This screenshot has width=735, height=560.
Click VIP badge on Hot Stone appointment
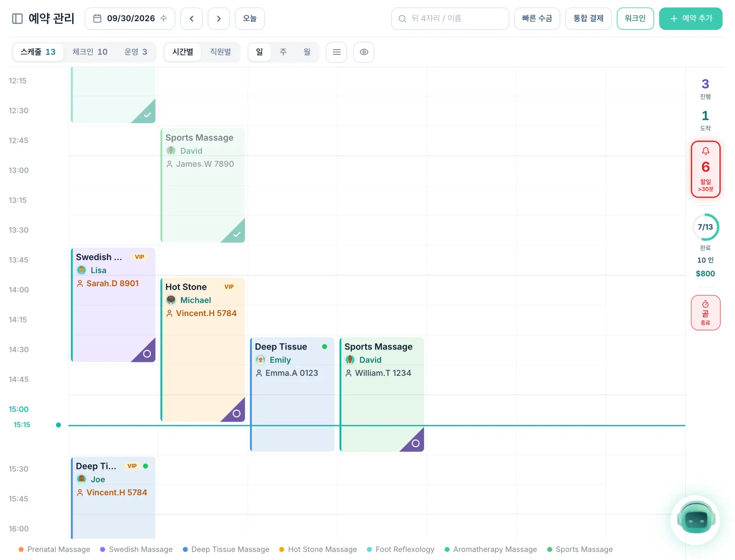point(229,287)
